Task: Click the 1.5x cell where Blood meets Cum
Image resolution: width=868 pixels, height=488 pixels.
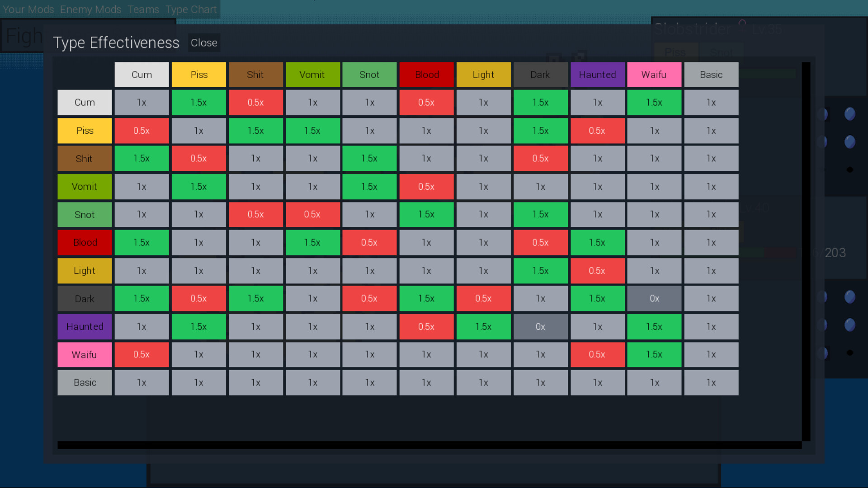Action: pos(142,243)
